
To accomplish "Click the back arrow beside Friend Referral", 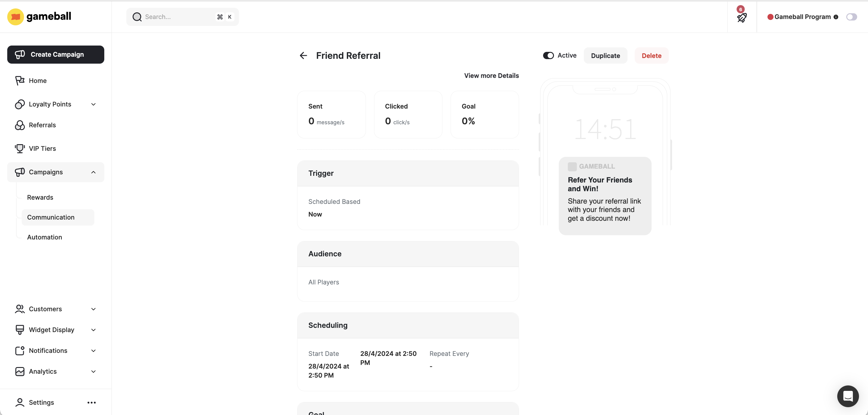I will [303, 55].
